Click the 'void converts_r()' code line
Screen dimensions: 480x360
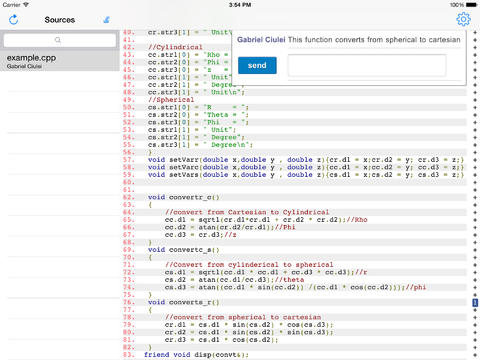(x=184, y=302)
